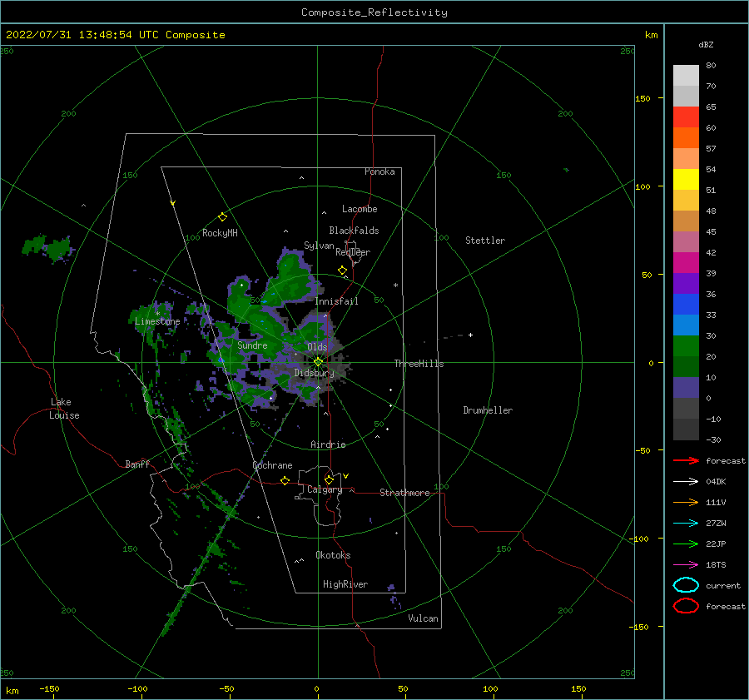
Task: Click the Stettler city label
Action: coord(485,241)
